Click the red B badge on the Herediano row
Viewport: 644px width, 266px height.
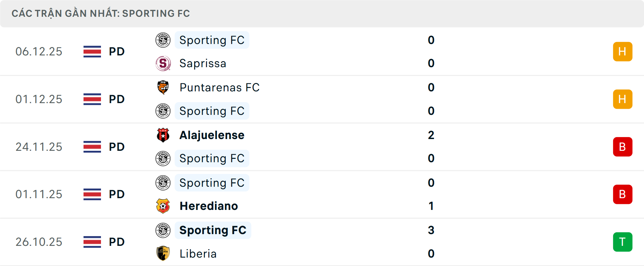pyautogui.click(x=623, y=194)
